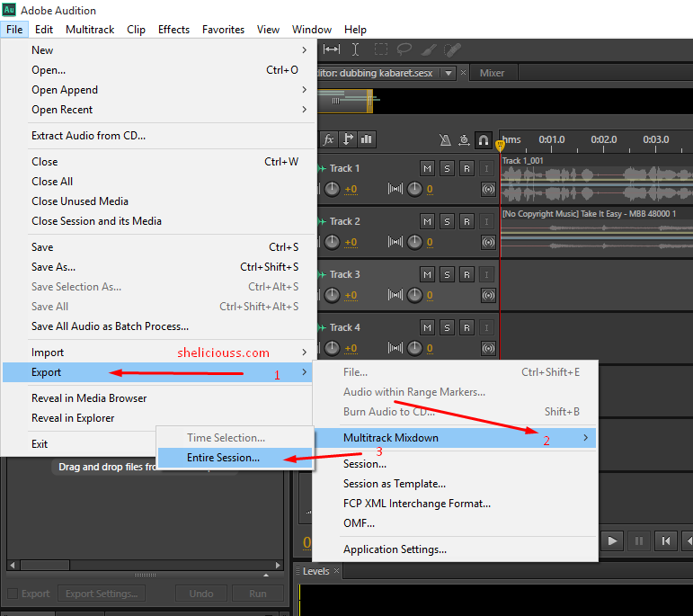Click Track 1 stereo balance icon
This screenshot has width=693, height=616.
(x=395, y=189)
